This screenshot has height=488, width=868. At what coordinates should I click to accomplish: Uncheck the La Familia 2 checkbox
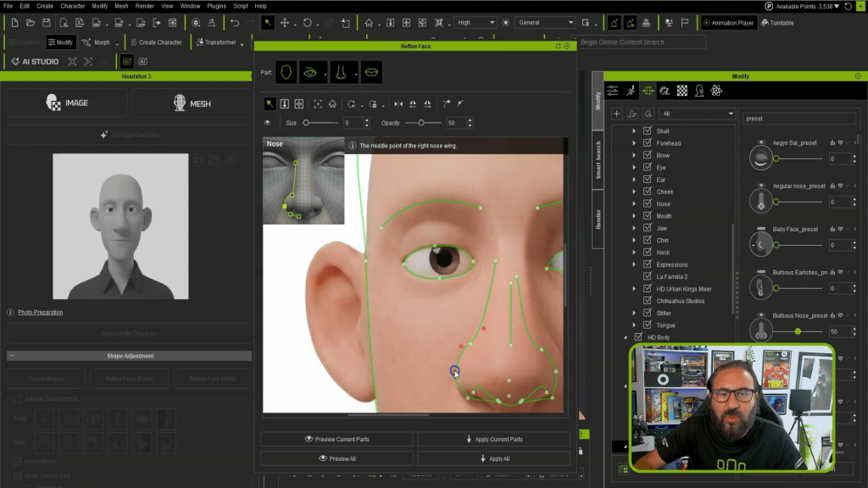(647, 276)
